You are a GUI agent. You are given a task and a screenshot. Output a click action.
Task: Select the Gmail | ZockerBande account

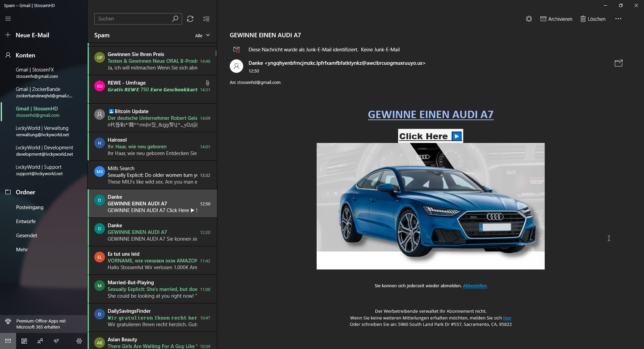pyautogui.click(x=44, y=92)
